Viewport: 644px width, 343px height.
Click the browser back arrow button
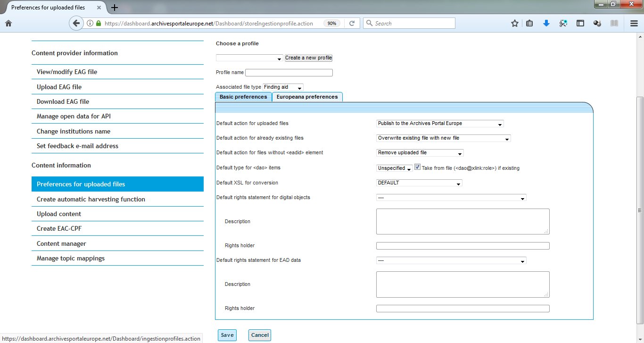click(x=76, y=23)
